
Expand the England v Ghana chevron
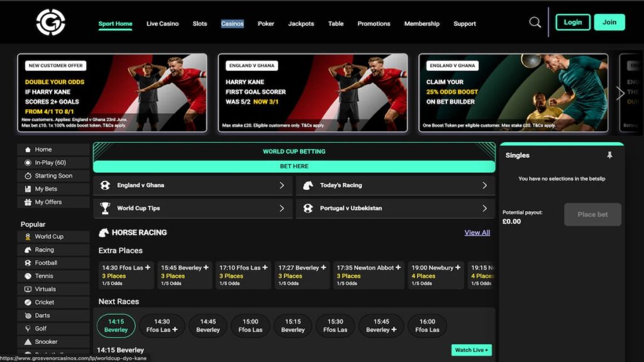[282, 185]
